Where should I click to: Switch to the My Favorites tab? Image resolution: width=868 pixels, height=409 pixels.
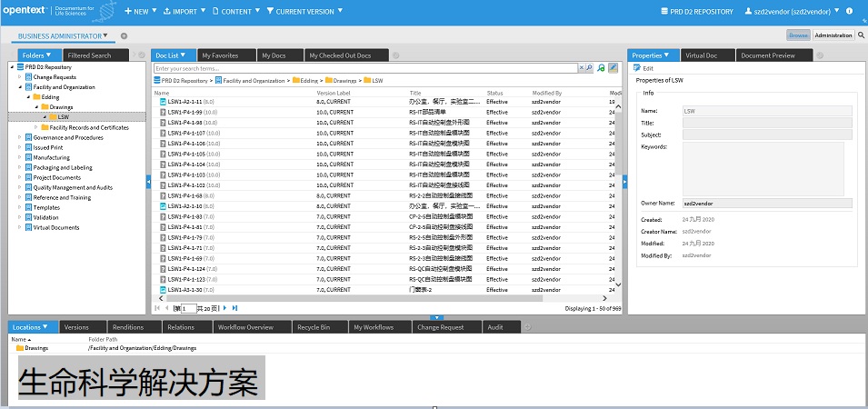click(x=225, y=55)
